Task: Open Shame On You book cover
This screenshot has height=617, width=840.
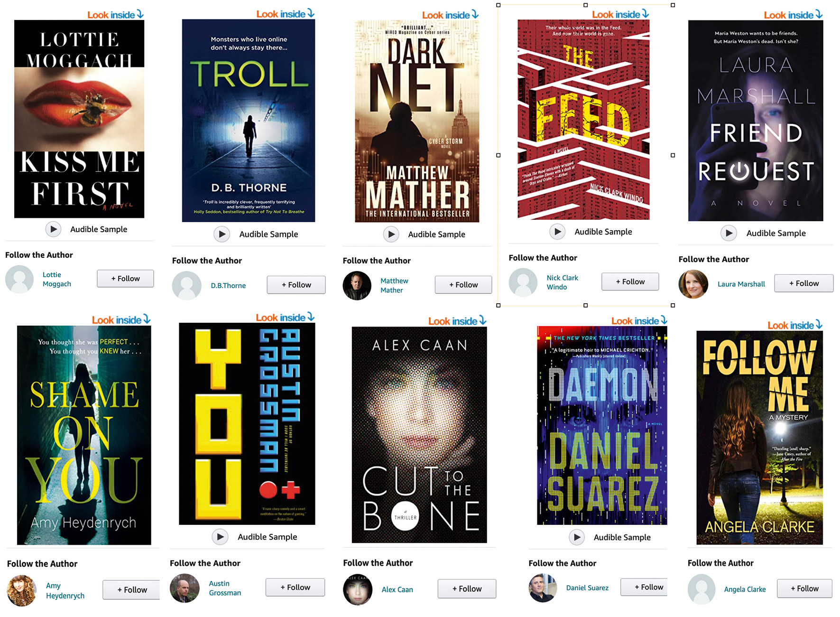Action: coord(84,435)
